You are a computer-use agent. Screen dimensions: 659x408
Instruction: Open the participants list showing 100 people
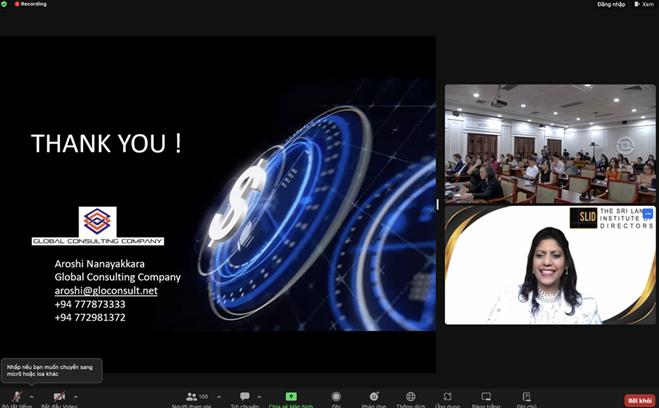(x=195, y=398)
